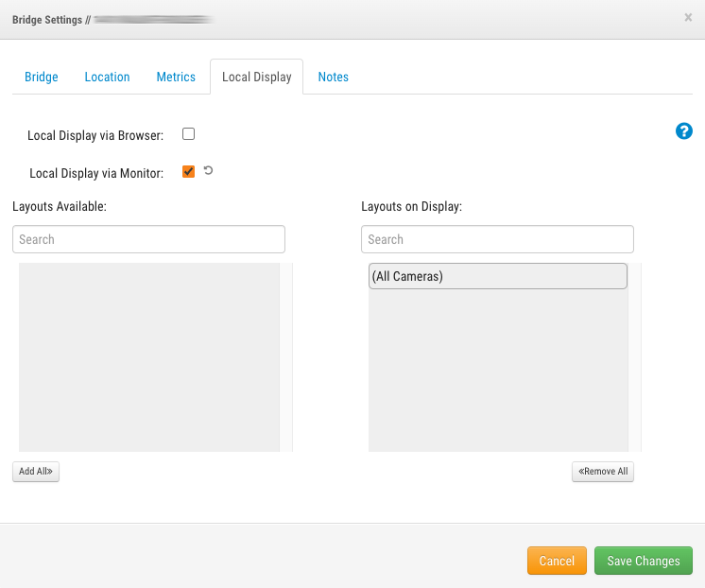Enable Local Display via Browser checkbox
705x588 pixels.
click(188, 134)
